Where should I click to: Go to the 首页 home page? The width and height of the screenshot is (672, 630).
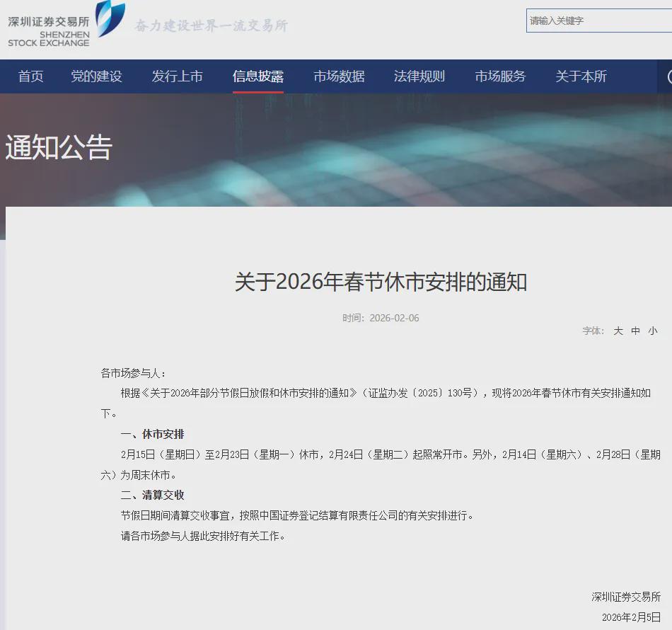click(x=31, y=76)
